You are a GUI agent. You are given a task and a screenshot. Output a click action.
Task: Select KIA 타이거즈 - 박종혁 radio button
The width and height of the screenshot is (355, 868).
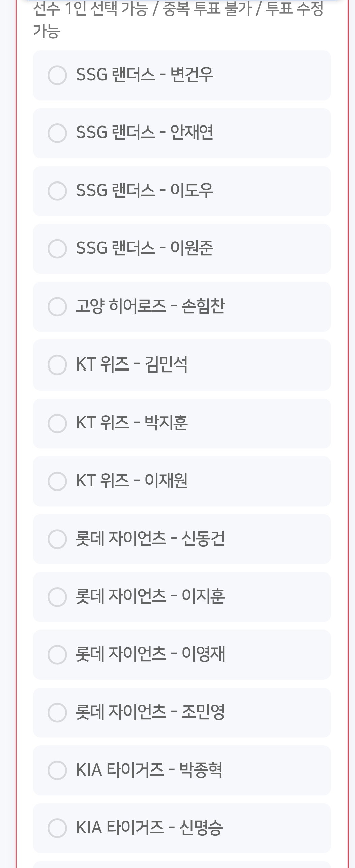[x=57, y=770]
